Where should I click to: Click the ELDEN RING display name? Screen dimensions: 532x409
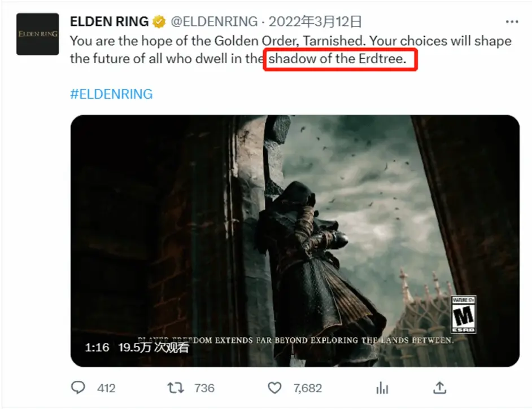(x=109, y=21)
